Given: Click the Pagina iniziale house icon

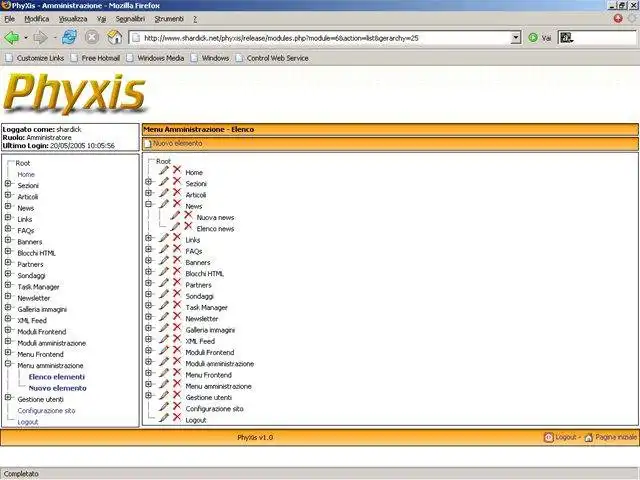Looking at the screenshot, I should pyautogui.click(x=589, y=438).
